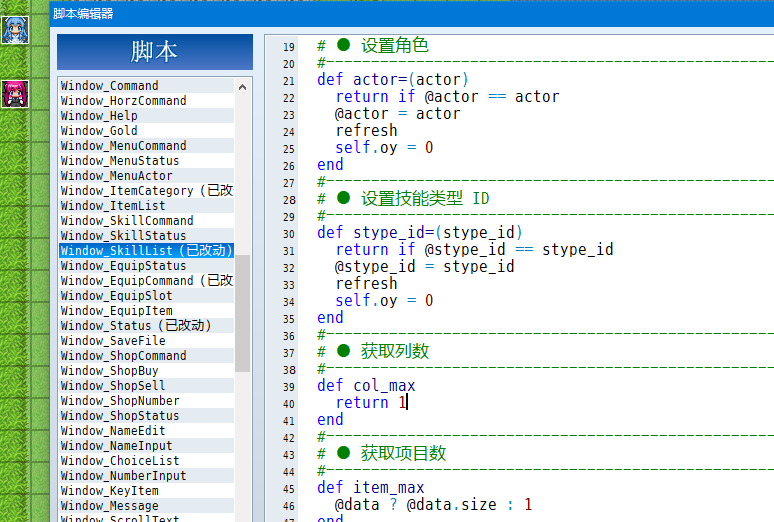This screenshot has height=522, width=774.
Task: Click the 'self.oy = 0' on line 25
Action: coord(384,148)
